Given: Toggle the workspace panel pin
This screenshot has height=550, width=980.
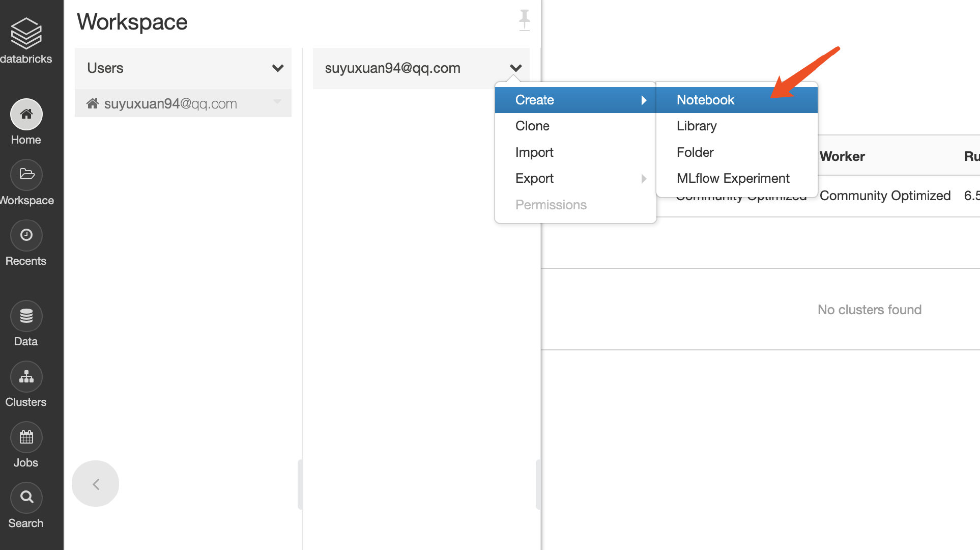Looking at the screenshot, I should (524, 20).
